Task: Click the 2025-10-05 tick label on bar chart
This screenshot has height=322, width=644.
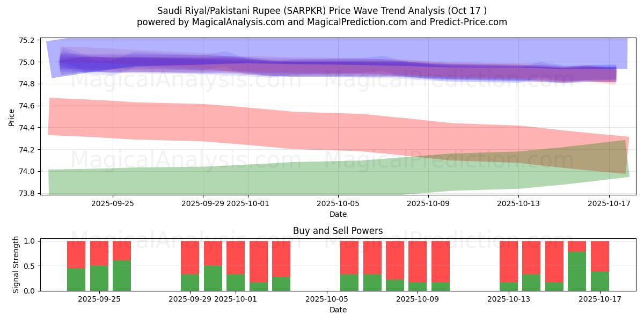Action: tap(327, 299)
